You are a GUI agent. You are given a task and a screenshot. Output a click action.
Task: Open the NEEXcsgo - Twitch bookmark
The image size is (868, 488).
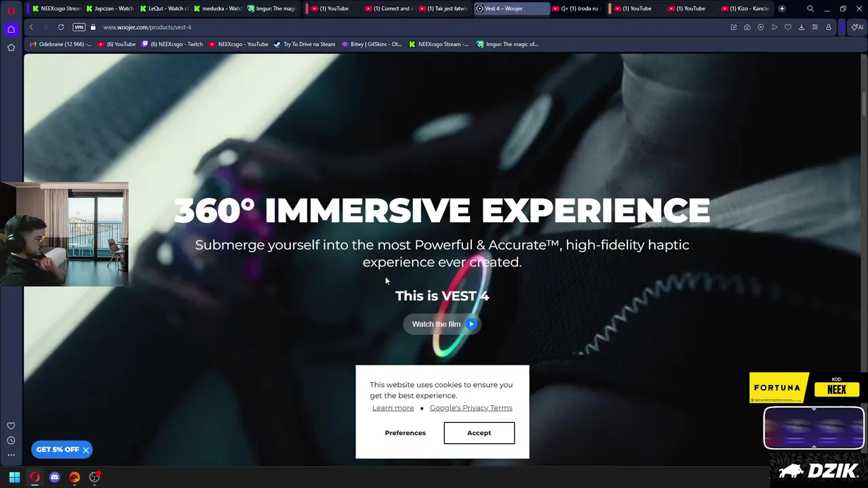click(x=172, y=44)
